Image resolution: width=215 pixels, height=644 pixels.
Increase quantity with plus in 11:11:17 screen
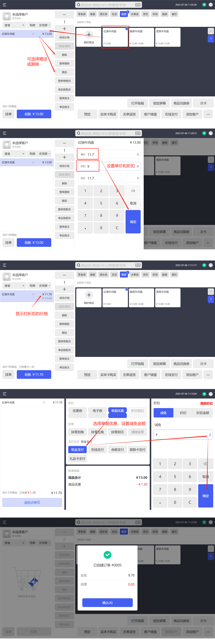pyautogui.click(x=64, y=289)
